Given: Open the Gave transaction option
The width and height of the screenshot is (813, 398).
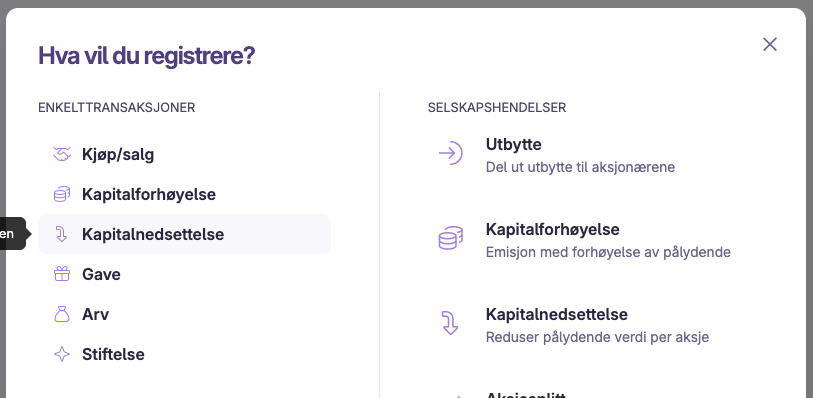Looking at the screenshot, I should pyautogui.click(x=185, y=274).
